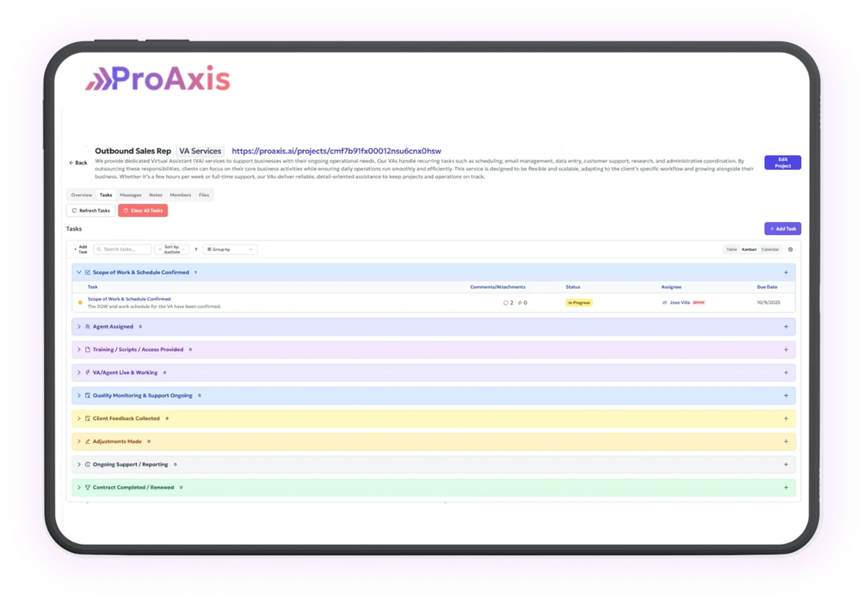This screenshot has height=603, width=868.
Task: Toggle sort direction with the arrow icon
Action: pos(196,249)
